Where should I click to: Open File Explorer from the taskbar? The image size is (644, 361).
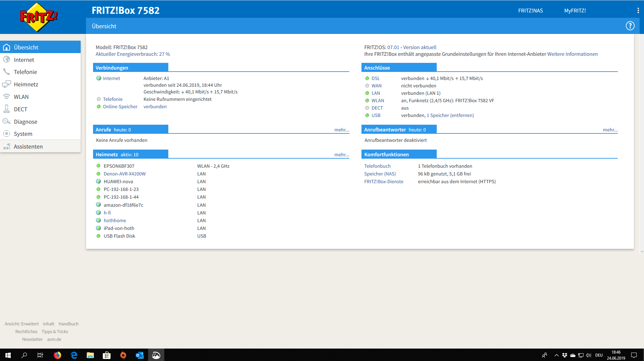pyautogui.click(x=90, y=355)
